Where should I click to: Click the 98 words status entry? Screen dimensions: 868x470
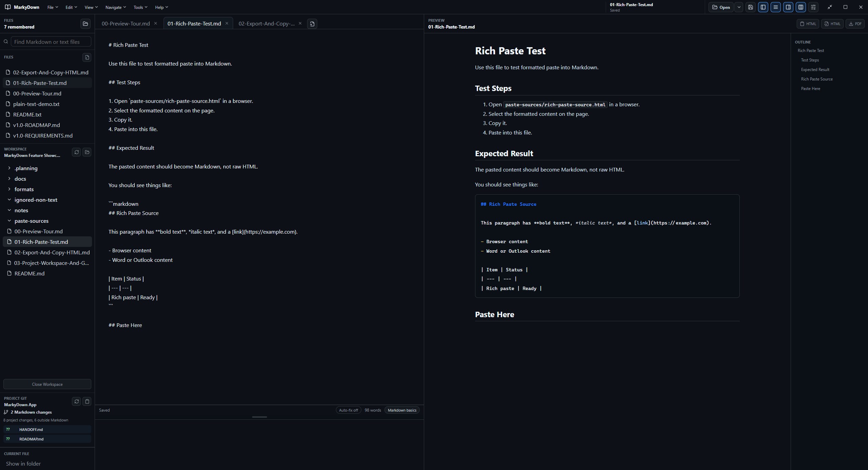tap(373, 410)
